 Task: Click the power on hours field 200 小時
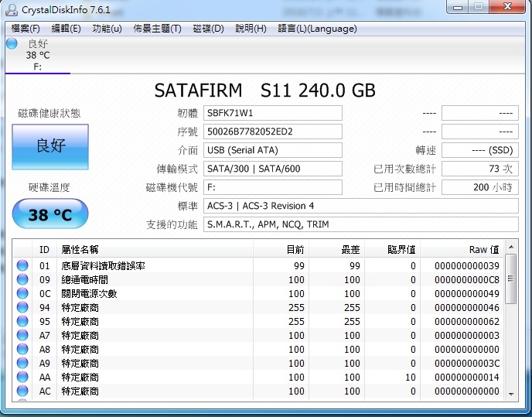[x=480, y=187]
